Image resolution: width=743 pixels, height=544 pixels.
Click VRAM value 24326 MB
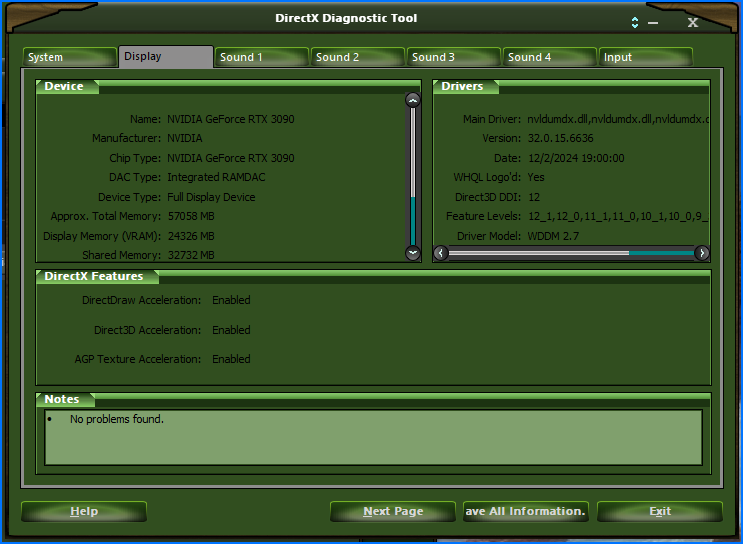coord(191,236)
